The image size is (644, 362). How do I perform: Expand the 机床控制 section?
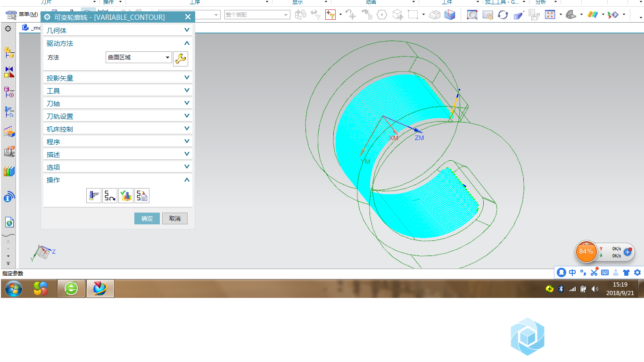(x=118, y=129)
